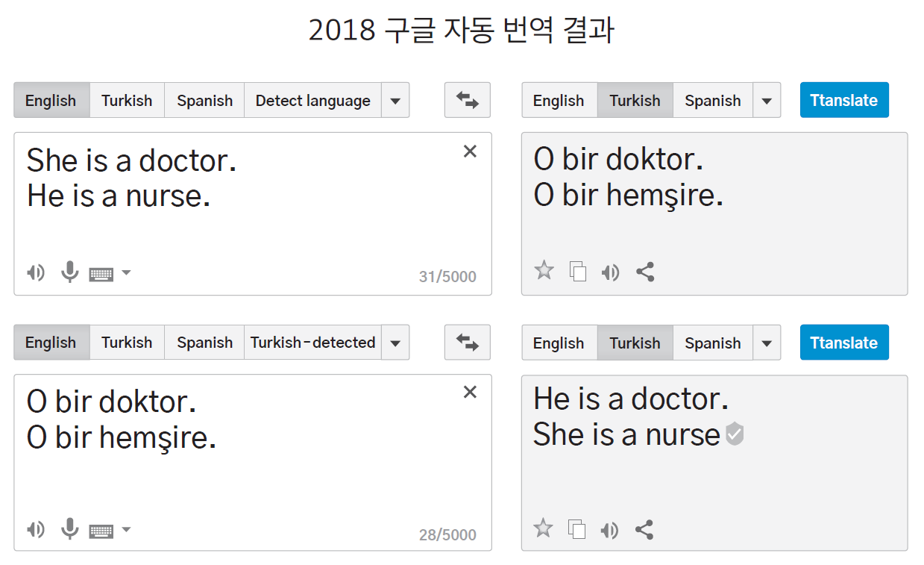Select Spanish target tab in the top row
This screenshot has height=565, width=924.
pyautogui.click(x=713, y=100)
